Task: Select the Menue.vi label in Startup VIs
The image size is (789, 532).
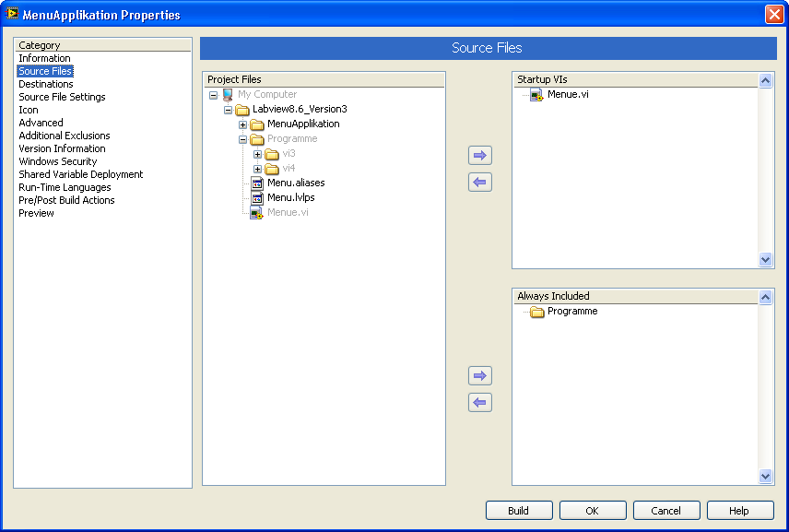Action: [568, 94]
